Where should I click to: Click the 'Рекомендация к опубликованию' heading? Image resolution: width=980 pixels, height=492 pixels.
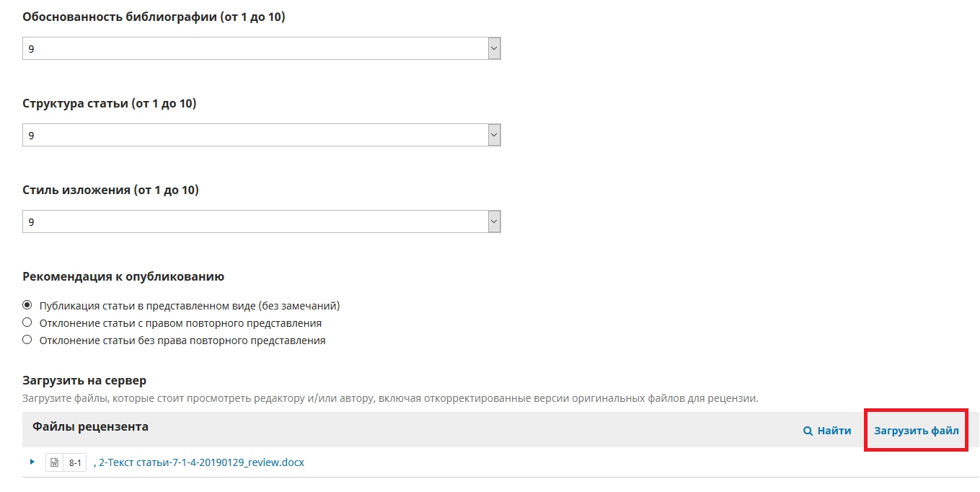(x=123, y=276)
